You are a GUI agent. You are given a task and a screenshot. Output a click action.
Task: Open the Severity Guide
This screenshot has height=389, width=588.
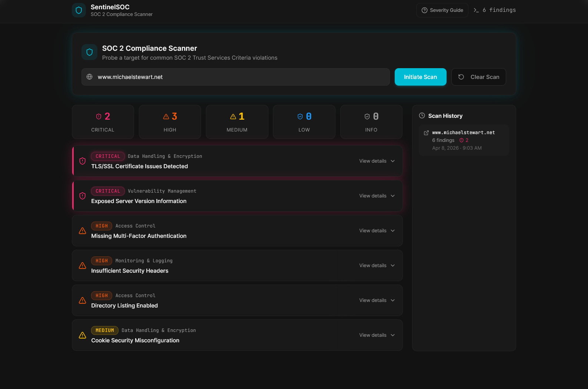[442, 10]
